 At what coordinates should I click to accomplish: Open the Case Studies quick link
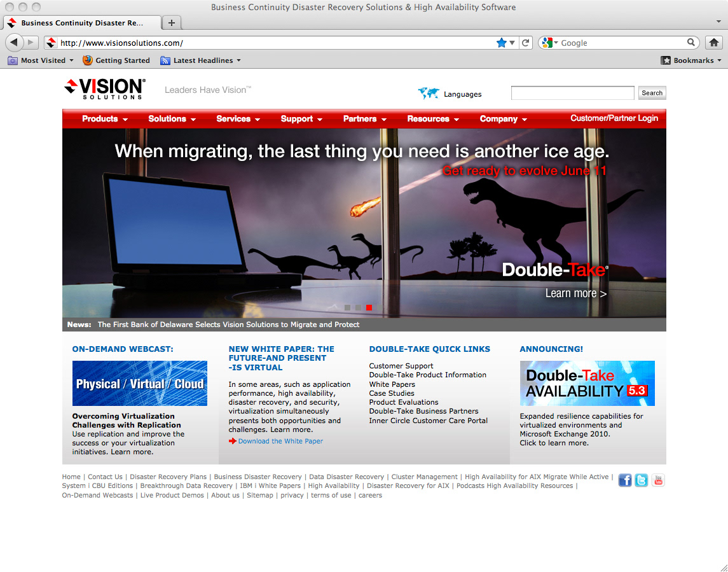[x=392, y=393]
